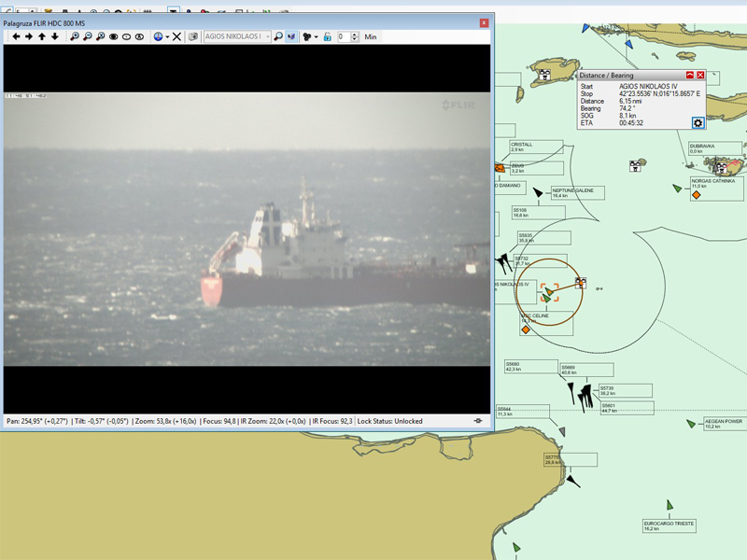Expand the globe view mode dropdown arrow
This screenshot has height=560, width=747.
click(166, 36)
